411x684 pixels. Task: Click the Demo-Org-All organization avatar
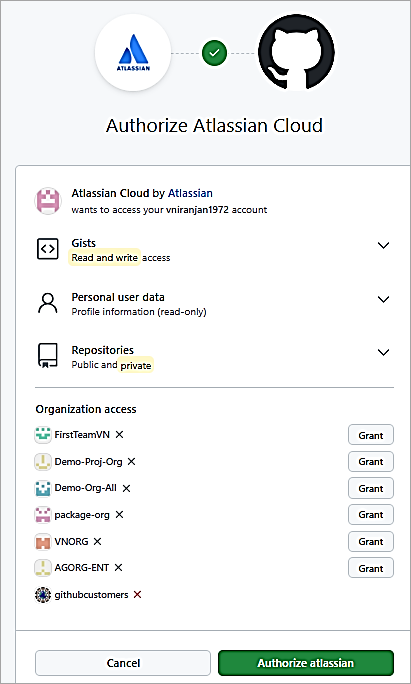pos(43,488)
